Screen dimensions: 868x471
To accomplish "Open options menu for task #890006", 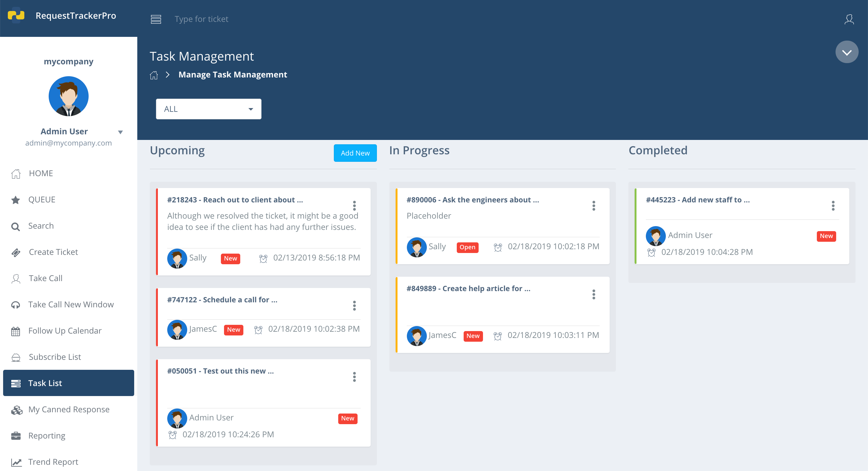I will 593,206.
